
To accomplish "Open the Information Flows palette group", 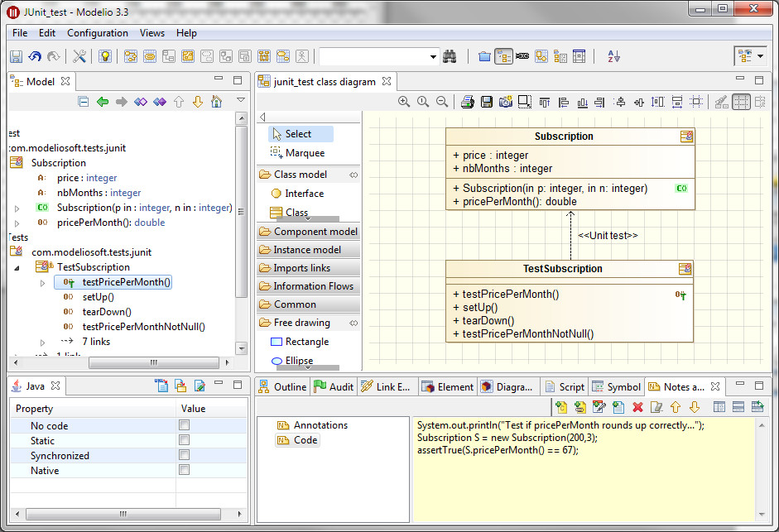I will 309,286.
